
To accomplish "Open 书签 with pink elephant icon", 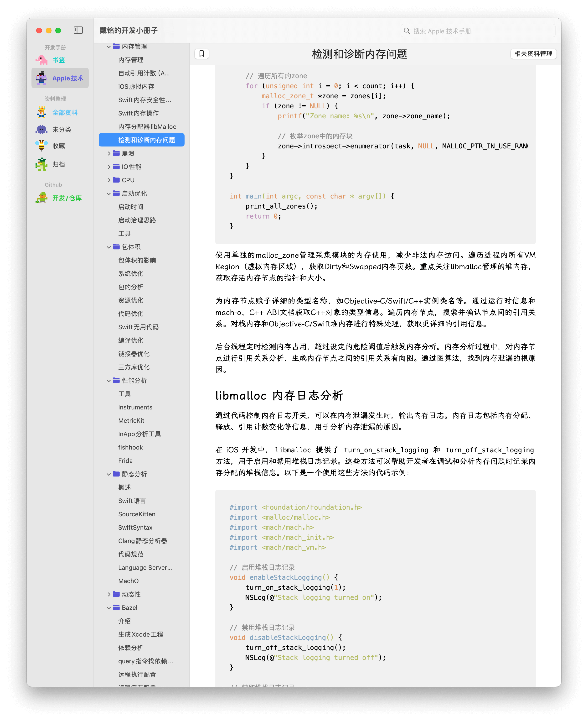I will click(42, 60).
